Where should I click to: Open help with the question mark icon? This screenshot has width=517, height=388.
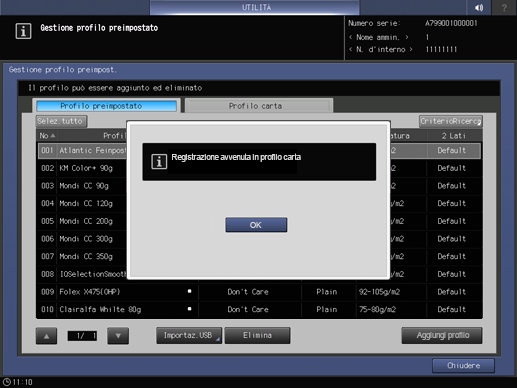(504, 7)
